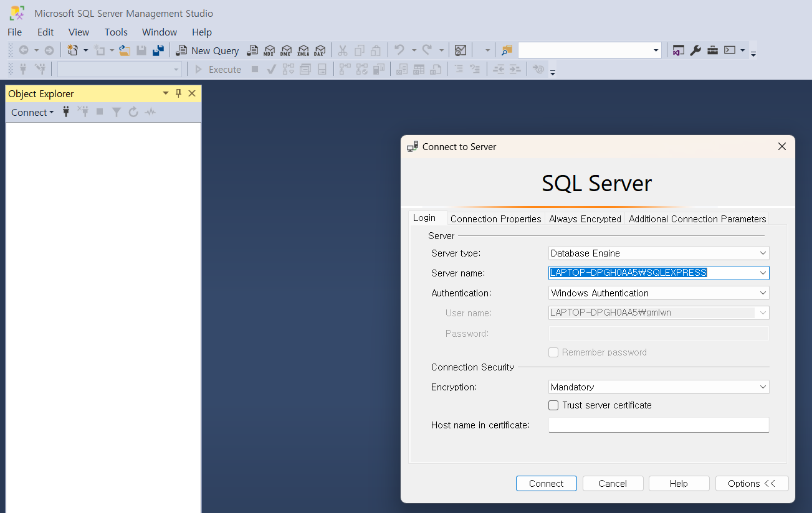Switch to Always Encrypted tab
812x513 pixels.
(x=585, y=219)
